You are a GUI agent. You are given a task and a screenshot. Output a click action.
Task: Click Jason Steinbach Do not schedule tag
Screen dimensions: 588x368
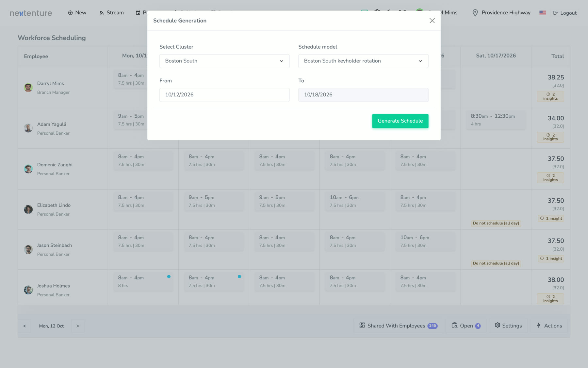(496, 263)
